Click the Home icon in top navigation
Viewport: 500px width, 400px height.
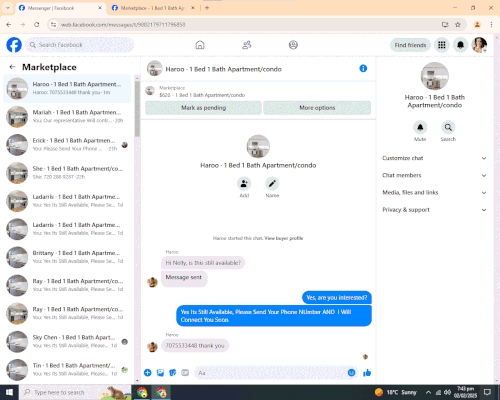point(200,45)
